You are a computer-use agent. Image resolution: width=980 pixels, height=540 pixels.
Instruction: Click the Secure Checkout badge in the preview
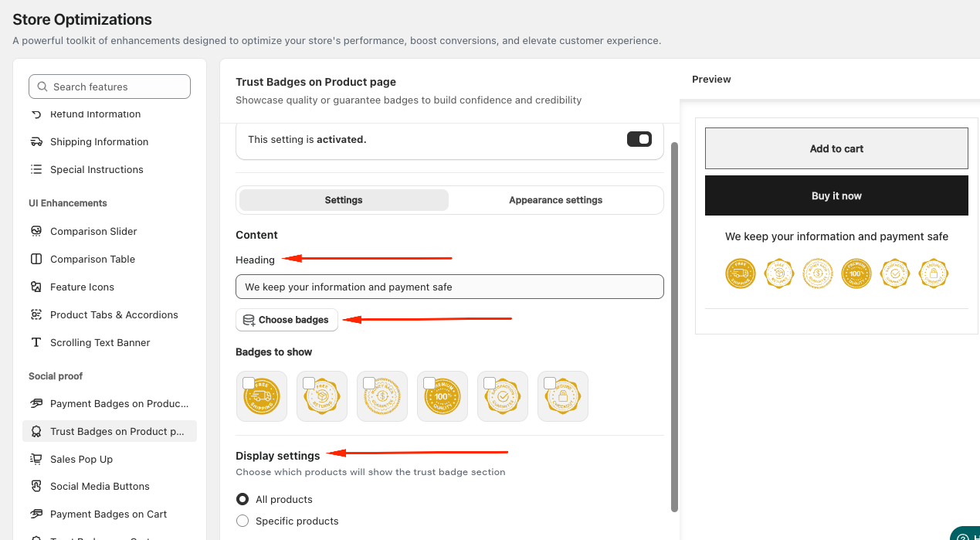pyautogui.click(x=933, y=273)
